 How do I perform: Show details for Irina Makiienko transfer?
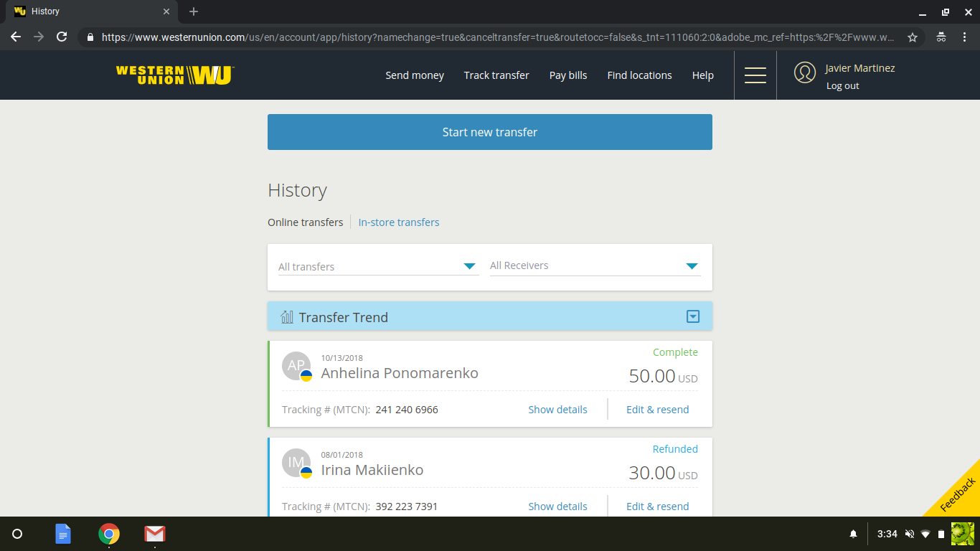click(557, 507)
